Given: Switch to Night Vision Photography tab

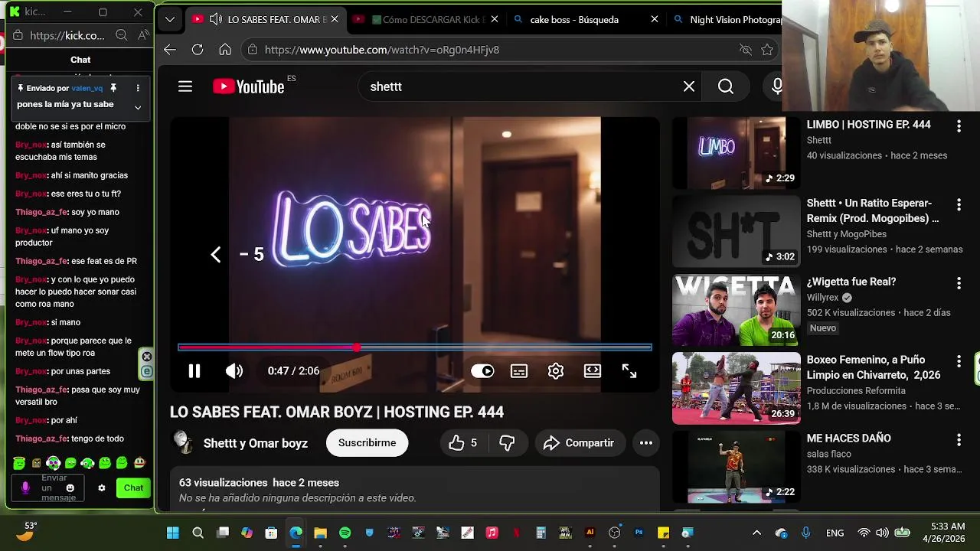Looking at the screenshot, I should pos(725,19).
